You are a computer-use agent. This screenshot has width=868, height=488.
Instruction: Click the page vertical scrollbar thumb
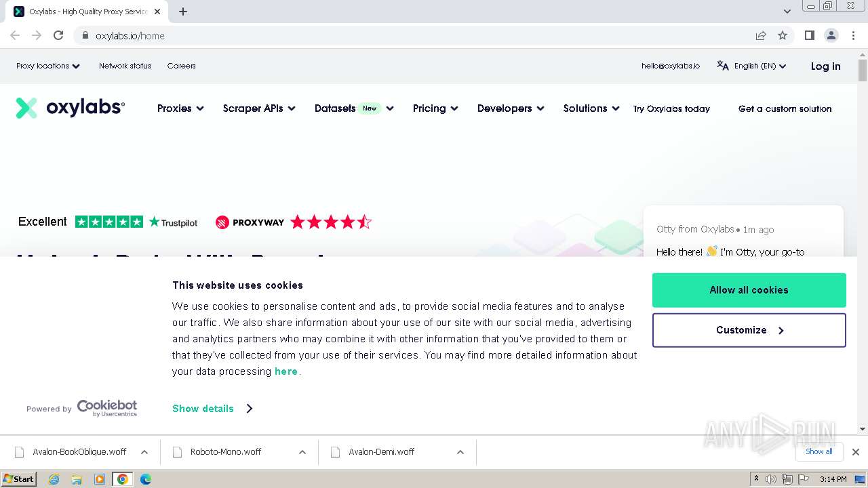point(863,70)
